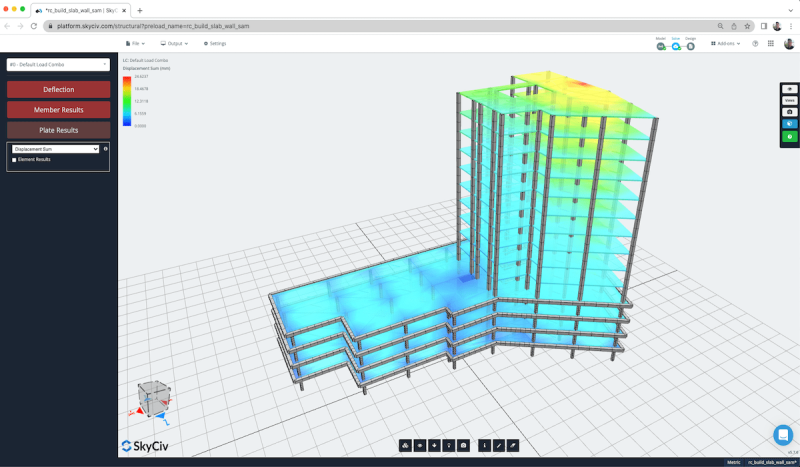The image size is (800, 467).
Task: Click the Deflection button
Action: click(x=58, y=89)
